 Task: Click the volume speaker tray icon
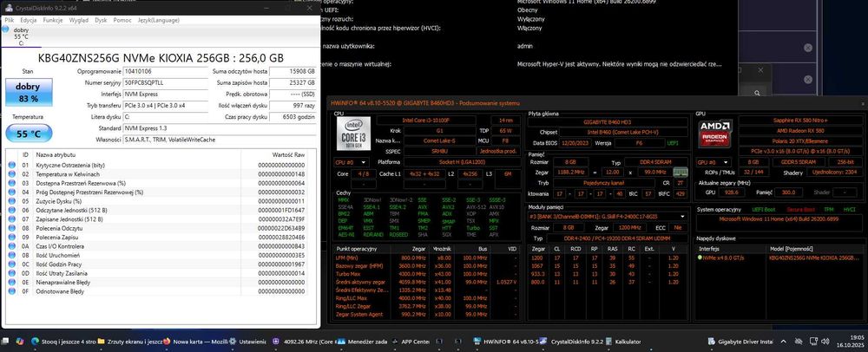click(x=825, y=342)
